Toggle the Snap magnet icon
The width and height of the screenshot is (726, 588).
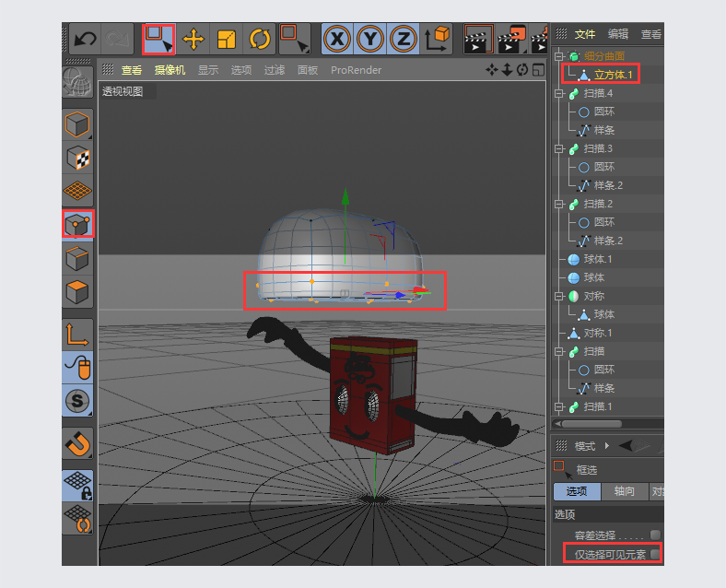(77, 444)
